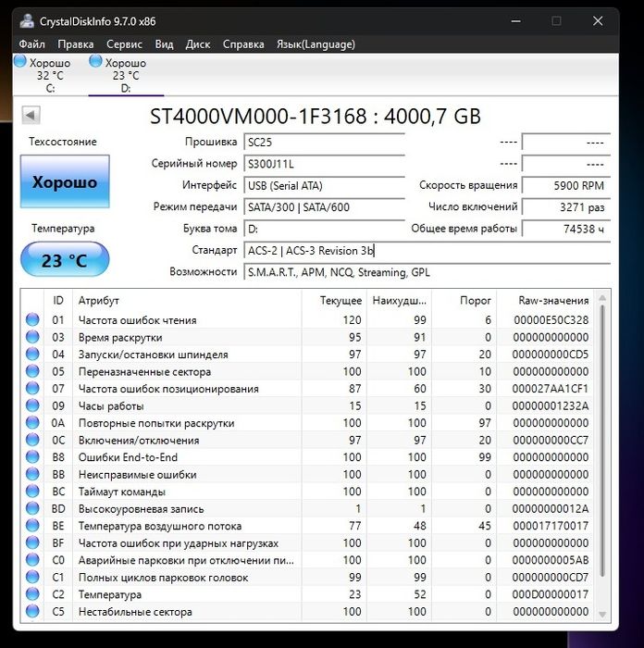Click the status icon for Неисправимые ошибки
This screenshot has width=644, height=648.
tap(32, 474)
